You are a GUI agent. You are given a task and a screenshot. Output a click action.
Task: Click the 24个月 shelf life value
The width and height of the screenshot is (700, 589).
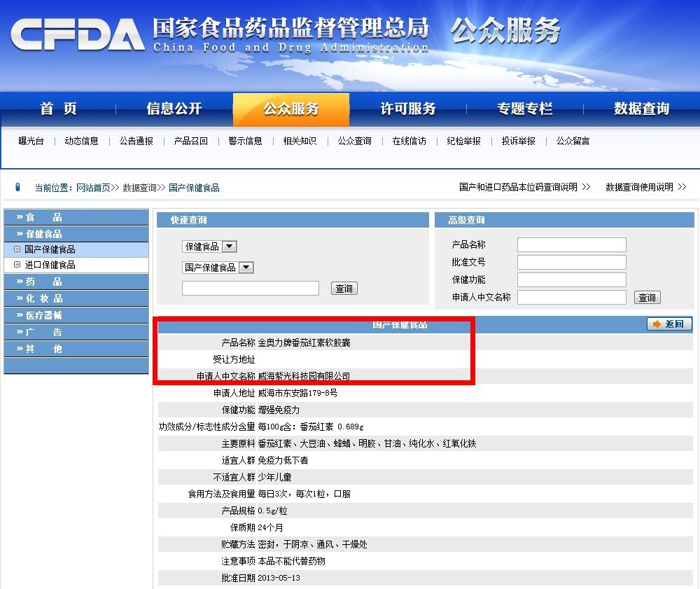pos(270,528)
